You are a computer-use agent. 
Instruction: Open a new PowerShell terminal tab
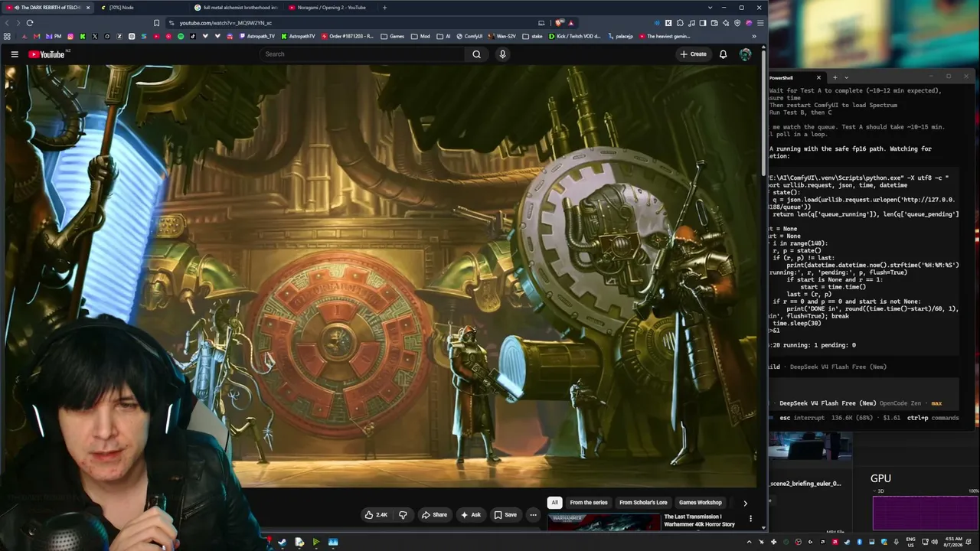coord(835,77)
